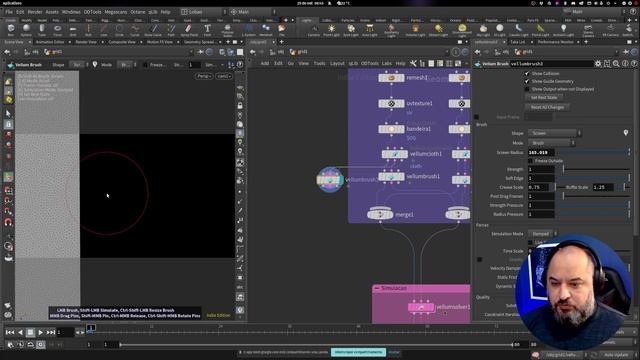Play the timeline forward
The width and height of the screenshot is (640, 360).
pos(40,333)
